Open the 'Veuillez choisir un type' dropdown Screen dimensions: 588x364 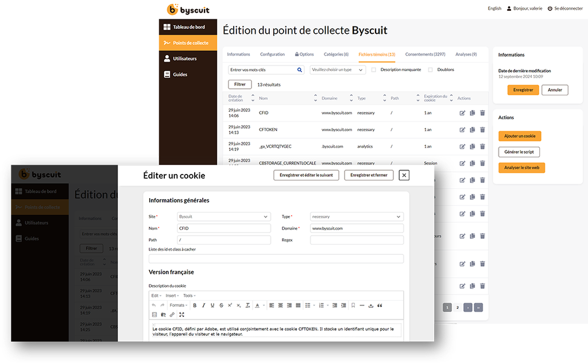[338, 69]
